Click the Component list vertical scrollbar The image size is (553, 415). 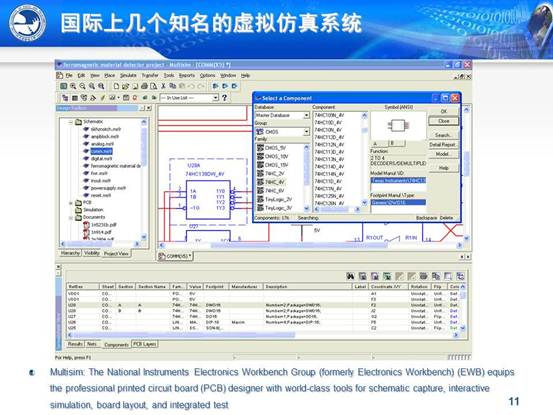pos(364,159)
